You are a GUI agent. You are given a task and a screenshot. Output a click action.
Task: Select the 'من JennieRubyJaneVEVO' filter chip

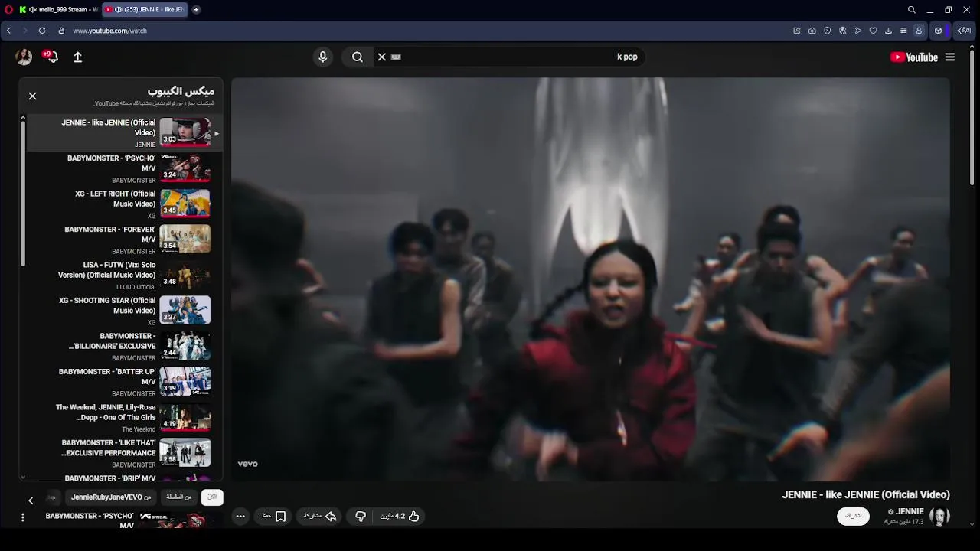pyautogui.click(x=111, y=497)
